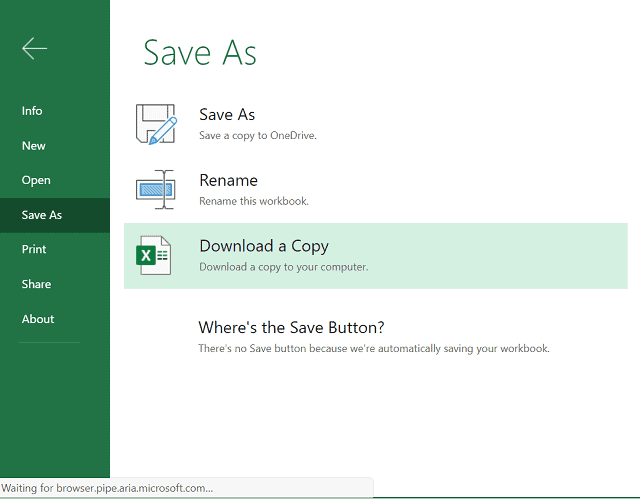Click the 'Download a copy to your computer' text
The height and width of the screenshot is (500, 640).
(284, 267)
